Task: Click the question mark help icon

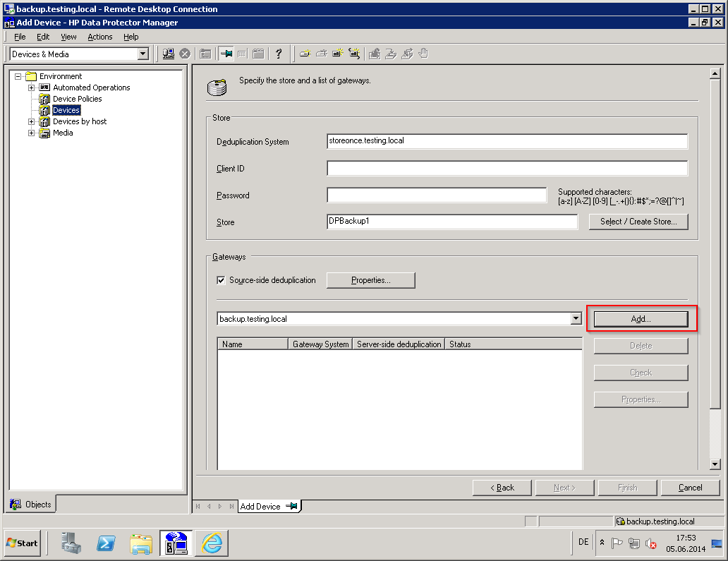Action: [x=279, y=54]
